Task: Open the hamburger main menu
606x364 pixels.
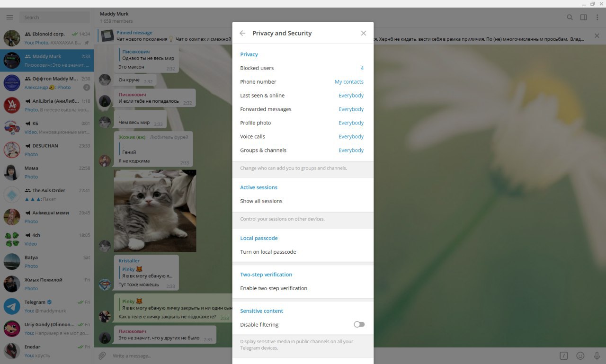Action: point(9,18)
